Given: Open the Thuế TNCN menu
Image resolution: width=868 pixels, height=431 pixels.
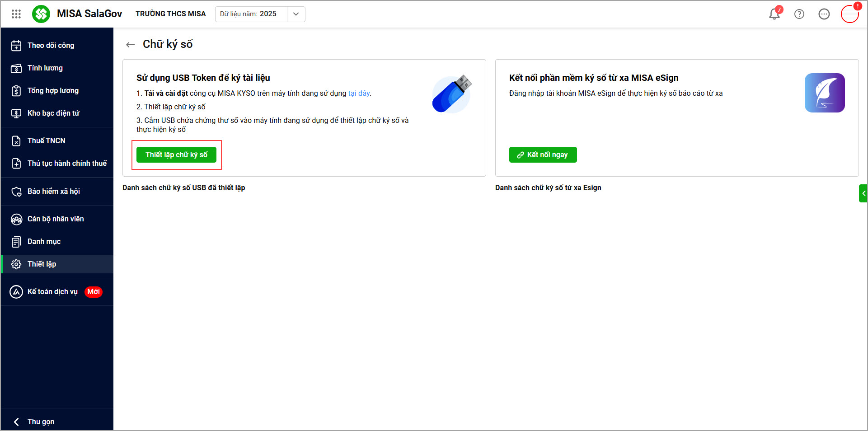Looking at the screenshot, I should [x=57, y=141].
